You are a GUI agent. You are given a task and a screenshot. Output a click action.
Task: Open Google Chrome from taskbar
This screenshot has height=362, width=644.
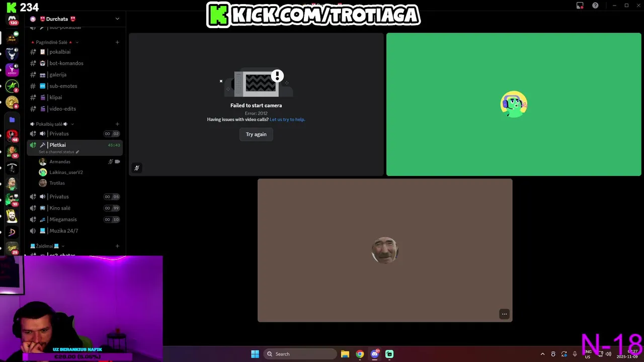click(360, 354)
